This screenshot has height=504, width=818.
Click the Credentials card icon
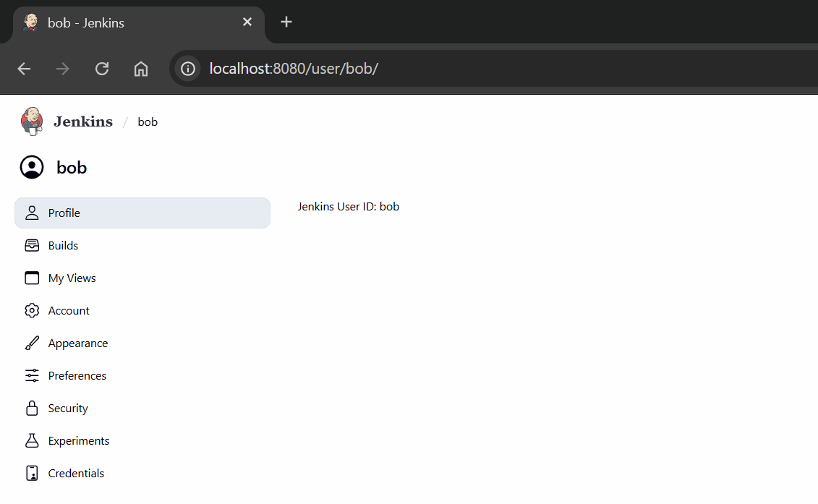pyautogui.click(x=32, y=473)
